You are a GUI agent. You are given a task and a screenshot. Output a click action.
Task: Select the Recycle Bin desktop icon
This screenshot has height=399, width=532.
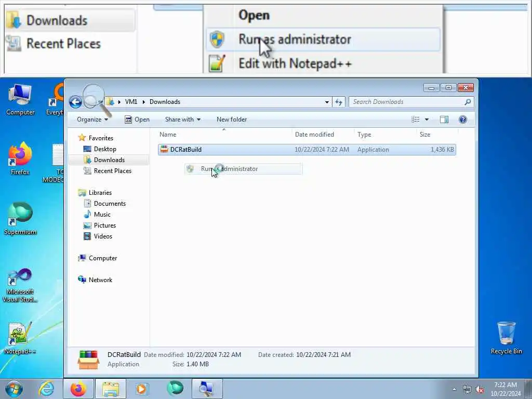[x=506, y=338]
